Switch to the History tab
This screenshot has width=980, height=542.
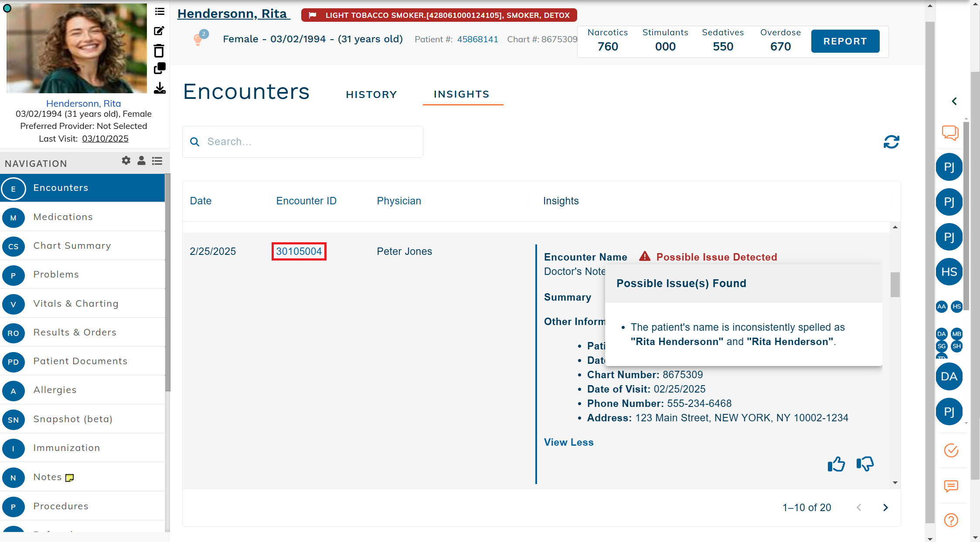point(371,95)
